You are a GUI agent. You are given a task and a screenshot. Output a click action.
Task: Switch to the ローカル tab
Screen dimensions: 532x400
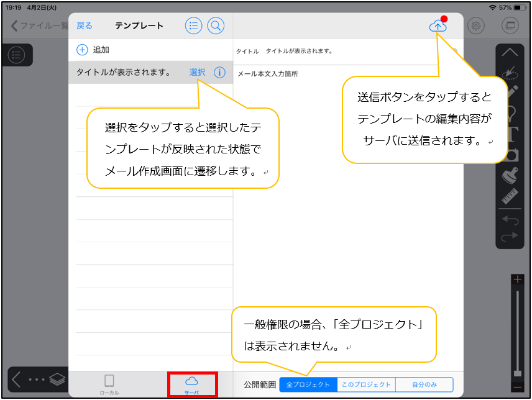click(x=109, y=384)
